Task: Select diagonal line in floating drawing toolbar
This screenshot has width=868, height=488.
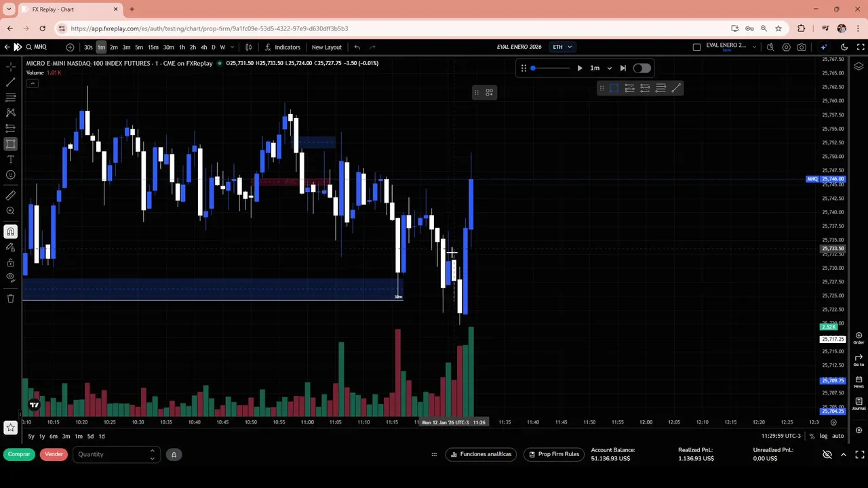Action: [x=676, y=88]
